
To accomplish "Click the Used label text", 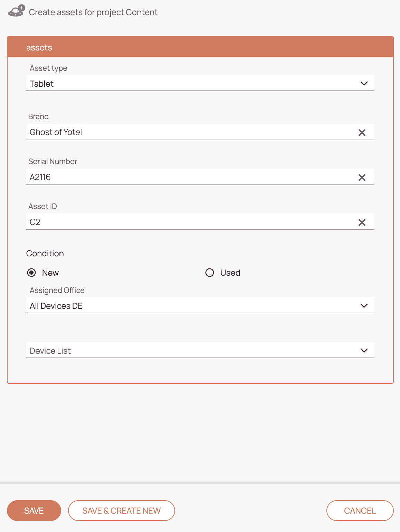I will tap(230, 273).
